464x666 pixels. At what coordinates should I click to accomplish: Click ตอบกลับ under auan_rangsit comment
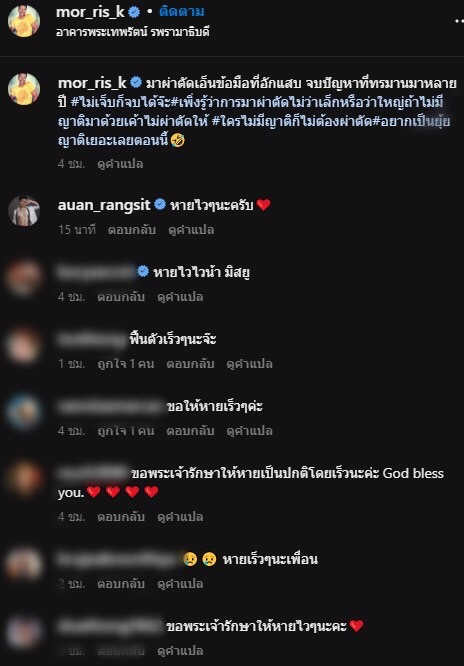pyautogui.click(x=132, y=230)
